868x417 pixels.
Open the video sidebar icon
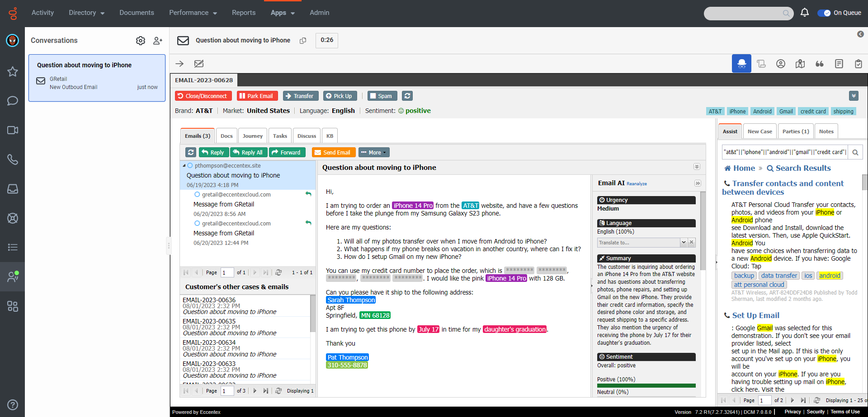click(13, 130)
